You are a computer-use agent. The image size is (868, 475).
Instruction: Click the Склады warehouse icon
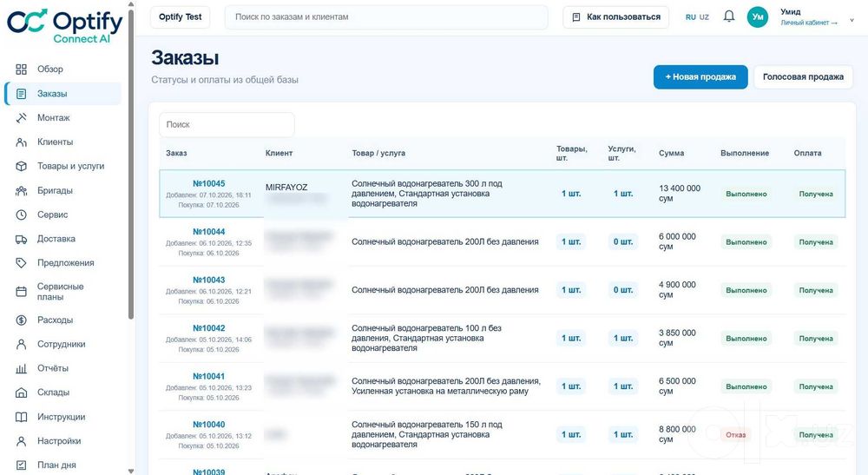pos(21,393)
